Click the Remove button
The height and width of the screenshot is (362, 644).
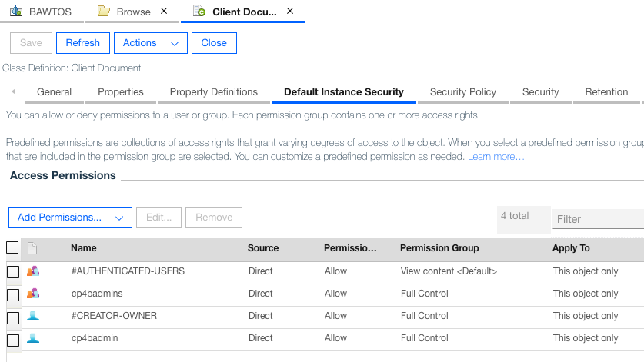[x=214, y=218]
